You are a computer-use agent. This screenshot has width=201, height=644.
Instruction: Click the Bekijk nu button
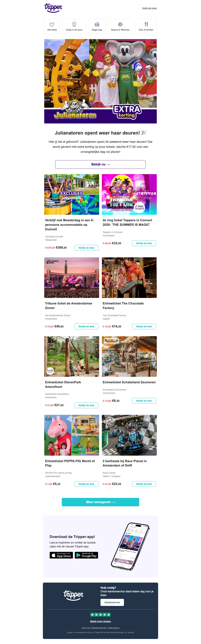click(x=100, y=165)
